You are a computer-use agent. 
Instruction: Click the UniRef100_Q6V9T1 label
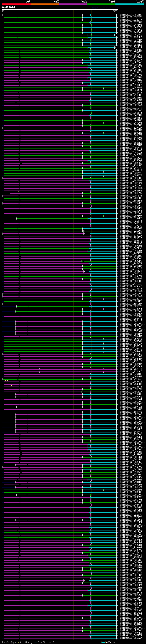pyautogui.click(x=131, y=369)
